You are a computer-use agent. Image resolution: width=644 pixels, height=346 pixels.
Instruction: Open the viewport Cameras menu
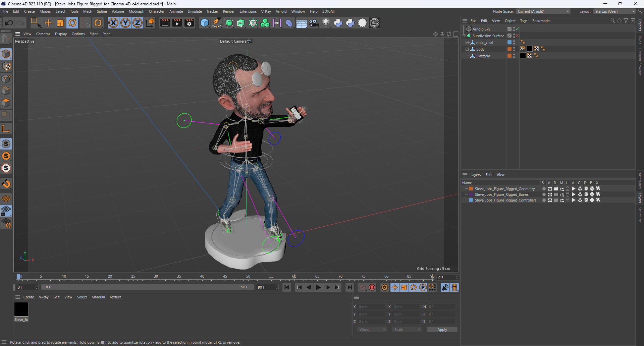[43, 34]
